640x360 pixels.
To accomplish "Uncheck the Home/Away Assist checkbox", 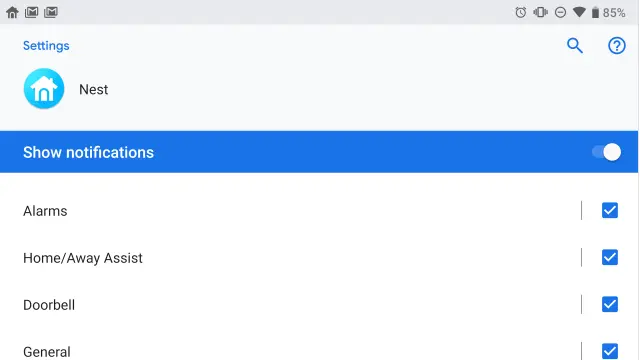I will pos(610,258).
